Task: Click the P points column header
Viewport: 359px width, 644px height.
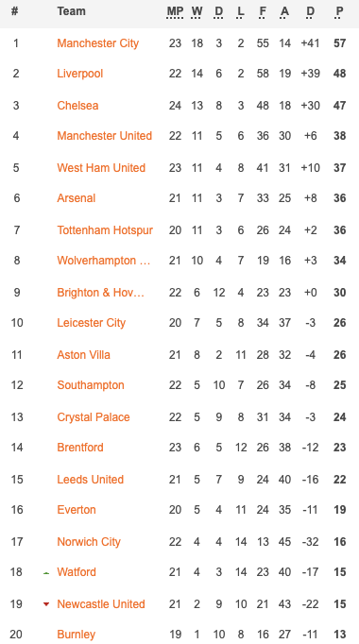Action: [339, 11]
